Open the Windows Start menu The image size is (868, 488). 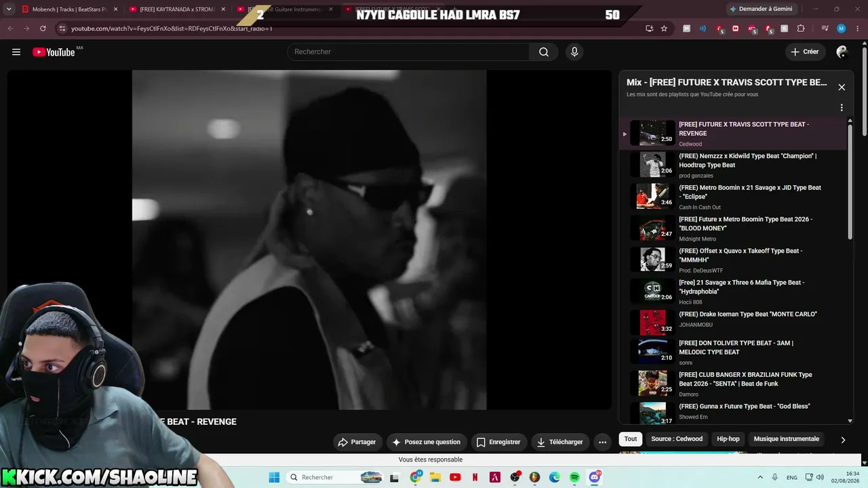point(274,477)
